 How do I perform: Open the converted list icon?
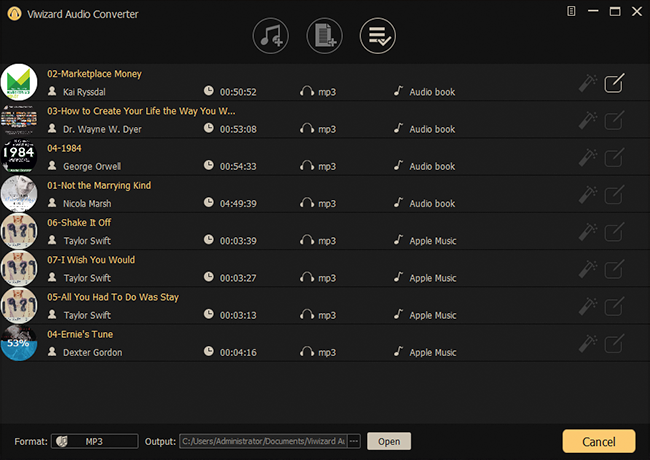tap(379, 36)
